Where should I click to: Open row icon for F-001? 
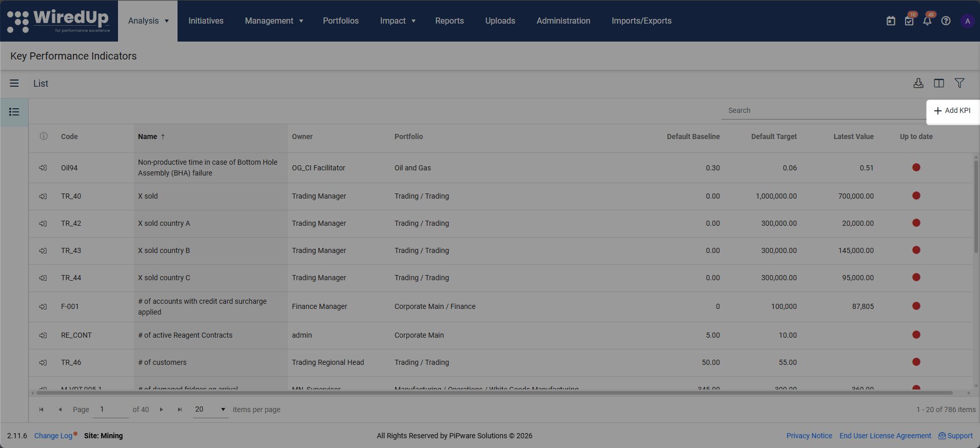pos(43,306)
